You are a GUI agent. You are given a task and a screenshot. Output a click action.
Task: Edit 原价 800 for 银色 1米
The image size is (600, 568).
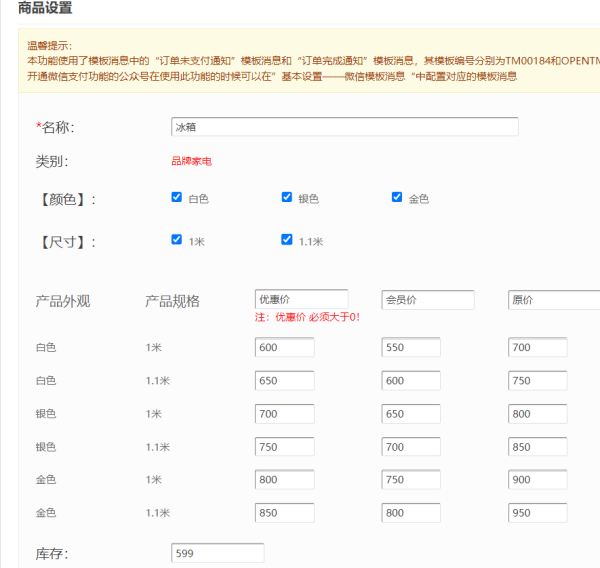coord(538,414)
